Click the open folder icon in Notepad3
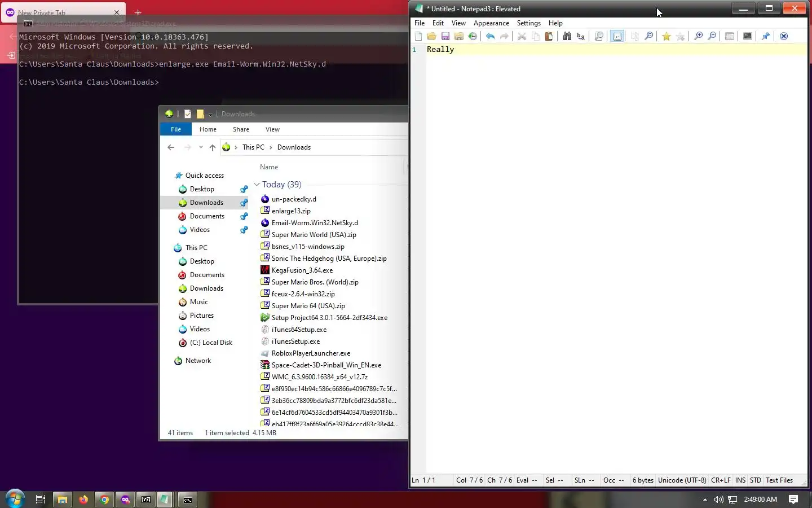The width and height of the screenshot is (812, 508). click(431, 36)
